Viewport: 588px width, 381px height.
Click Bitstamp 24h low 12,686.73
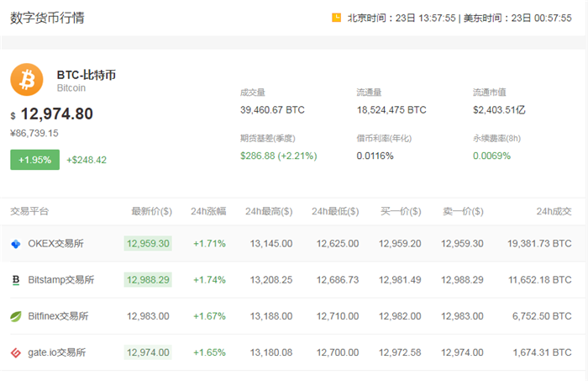(338, 280)
